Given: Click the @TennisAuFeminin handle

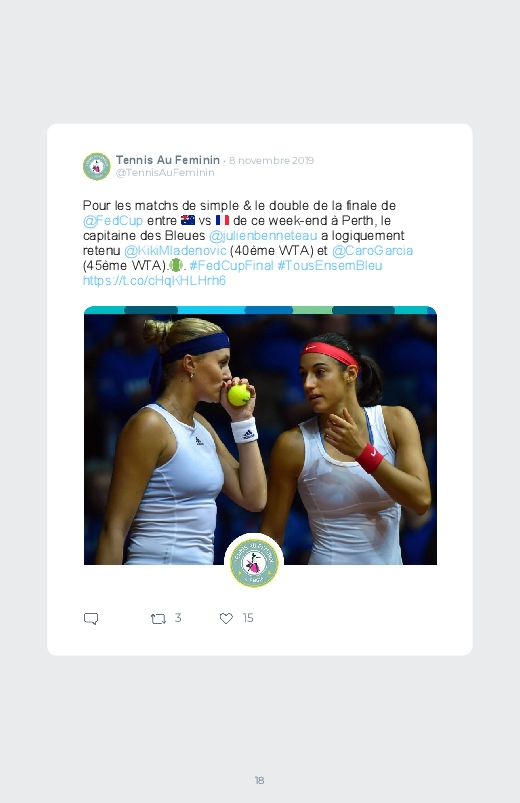Looking at the screenshot, I should pos(165,173).
